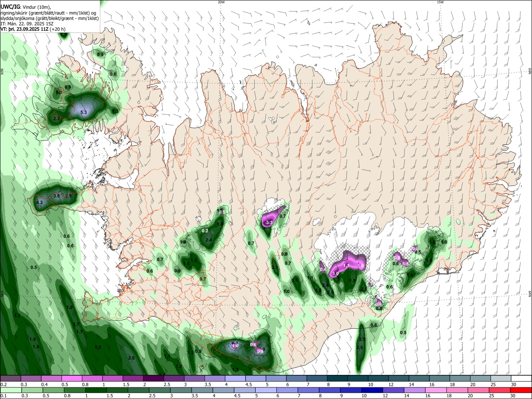Select the navy blue 10 swatch, lower legend row
The width and height of the screenshot is (532, 399).
(x=371, y=390)
